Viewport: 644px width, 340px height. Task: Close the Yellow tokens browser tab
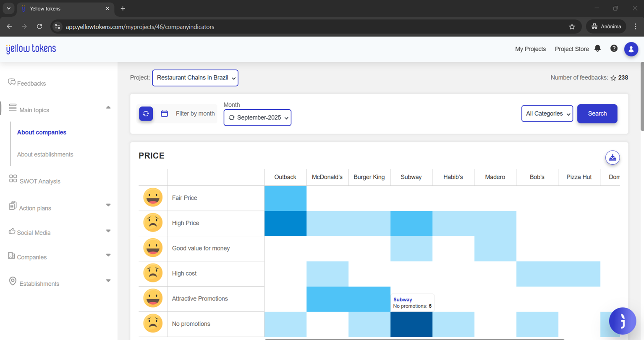107,8
